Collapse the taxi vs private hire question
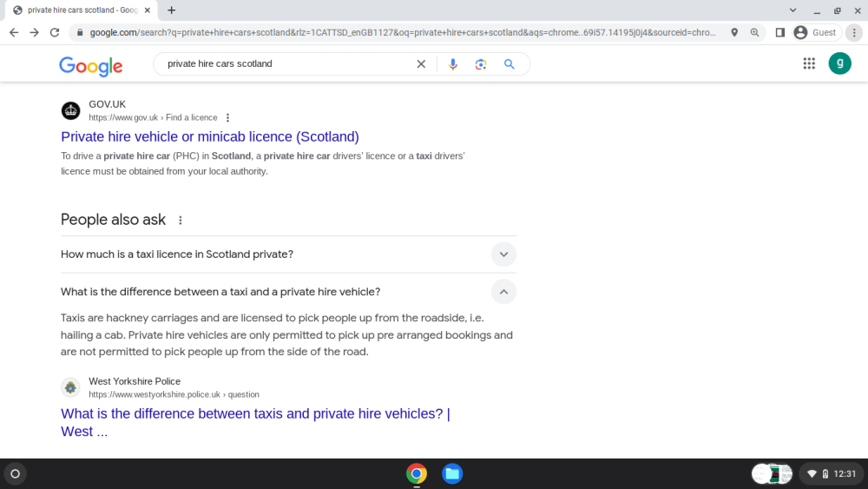 click(x=503, y=292)
